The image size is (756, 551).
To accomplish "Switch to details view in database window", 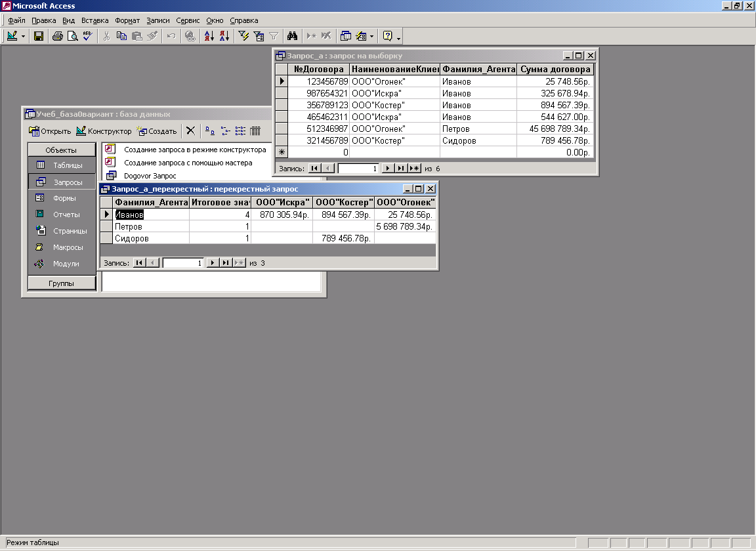I will [x=255, y=131].
